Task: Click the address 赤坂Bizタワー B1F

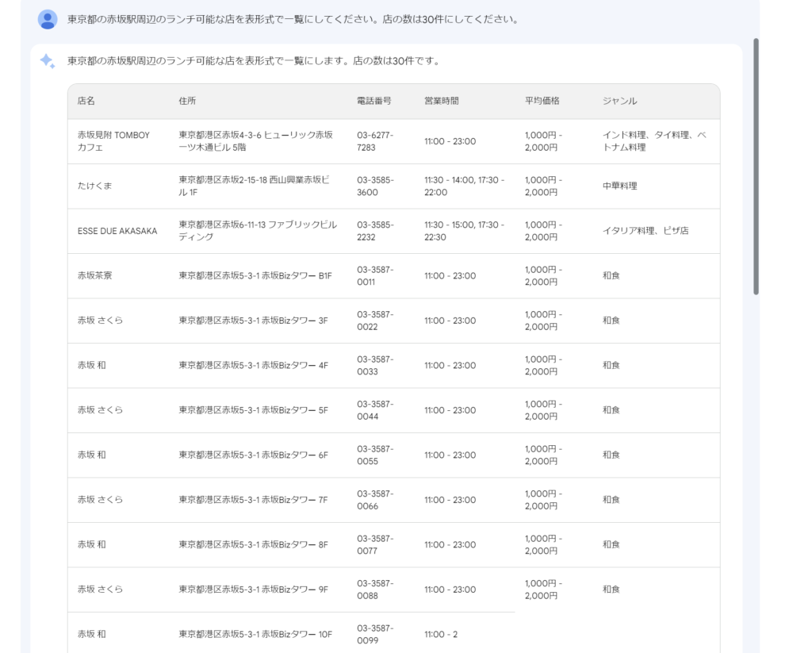Action: coord(255,275)
